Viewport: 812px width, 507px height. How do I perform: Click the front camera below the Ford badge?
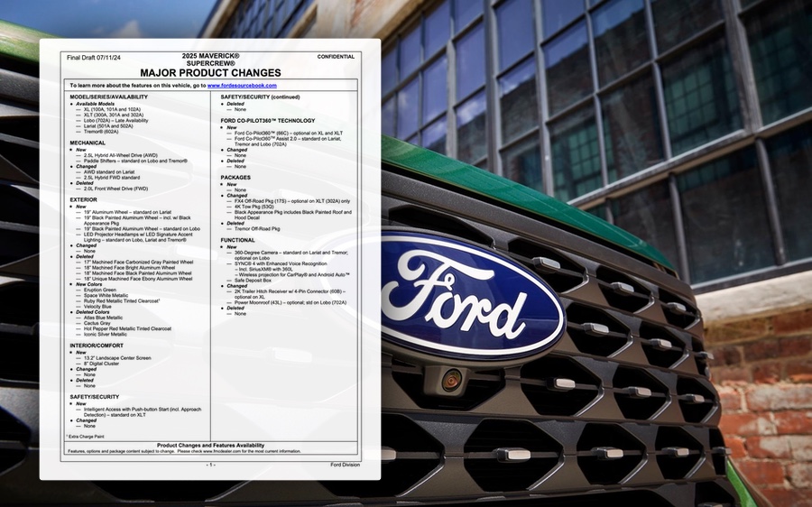click(x=451, y=380)
